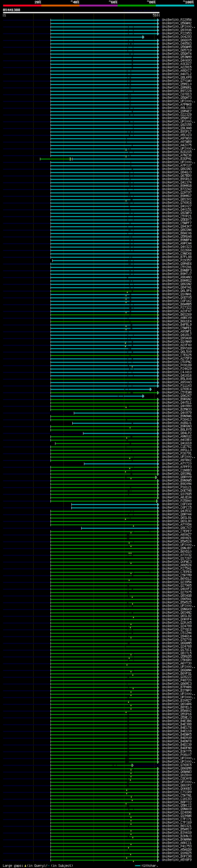Select hit label UniRef100_Q40979

click(177, 412)
